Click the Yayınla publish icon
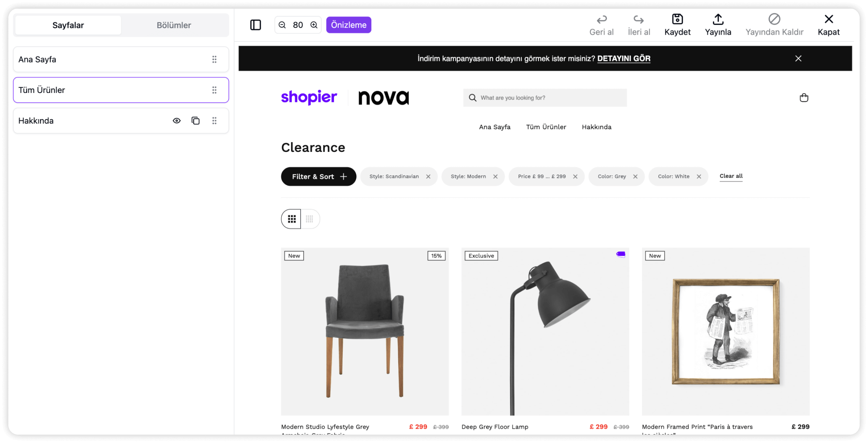Image resolution: width=868 pixels, height=443 pixels. [x=718, y=19]
